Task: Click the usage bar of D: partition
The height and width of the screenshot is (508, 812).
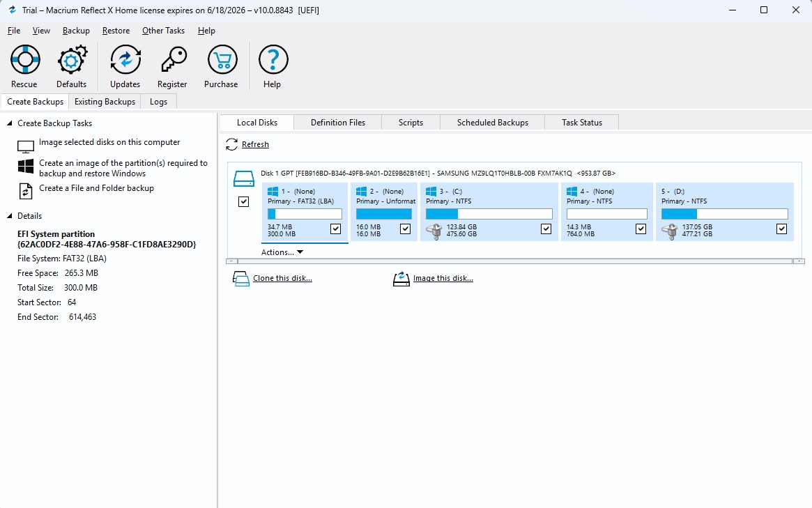Action: pos(724,214)
